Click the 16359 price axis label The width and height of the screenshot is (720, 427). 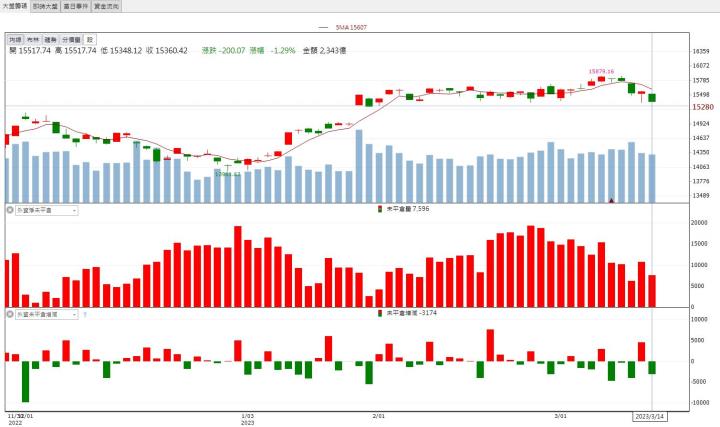tap(701, 51)
